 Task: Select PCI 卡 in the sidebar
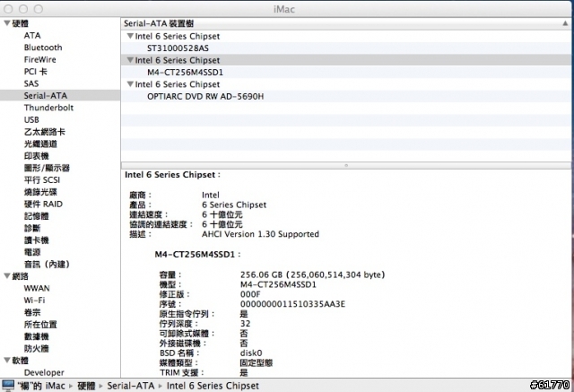pos(36,72)
